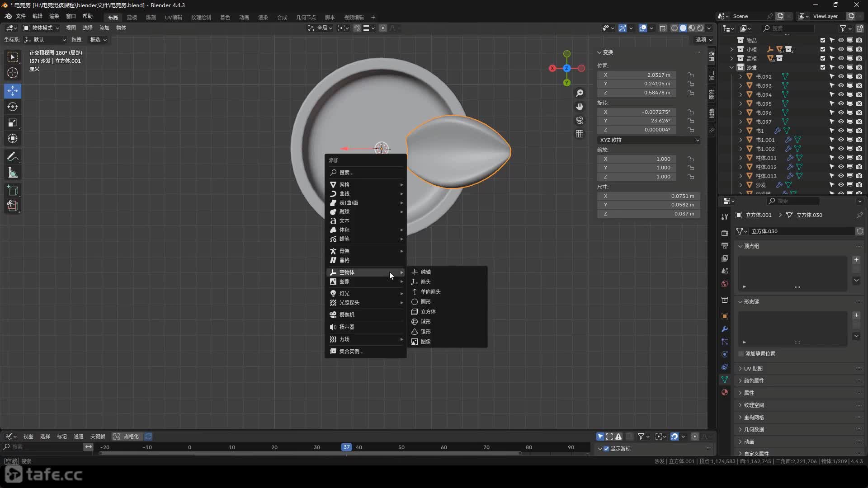Open the XYZ 欧拉 rotation mode dropdown

(649, 140)
